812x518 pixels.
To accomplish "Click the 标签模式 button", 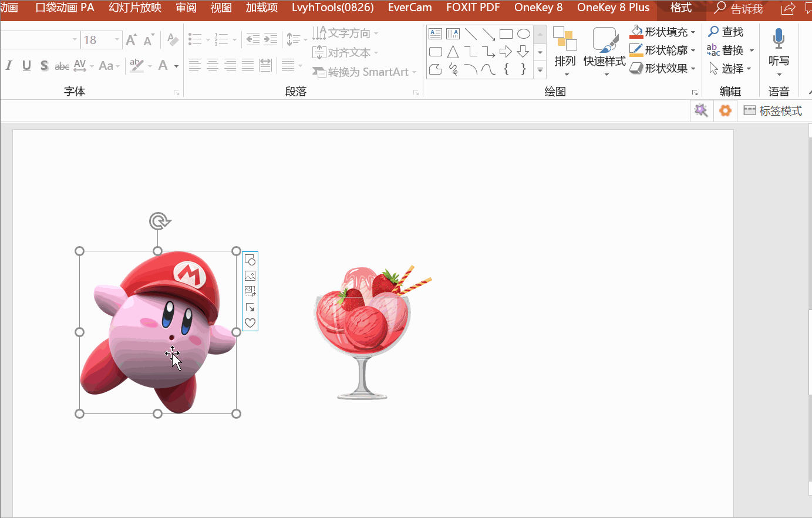I will coord(773,110).
